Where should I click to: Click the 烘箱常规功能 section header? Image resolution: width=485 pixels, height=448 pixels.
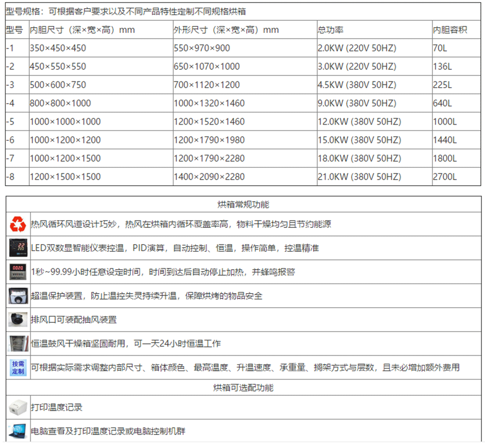(x=243, y=204)
